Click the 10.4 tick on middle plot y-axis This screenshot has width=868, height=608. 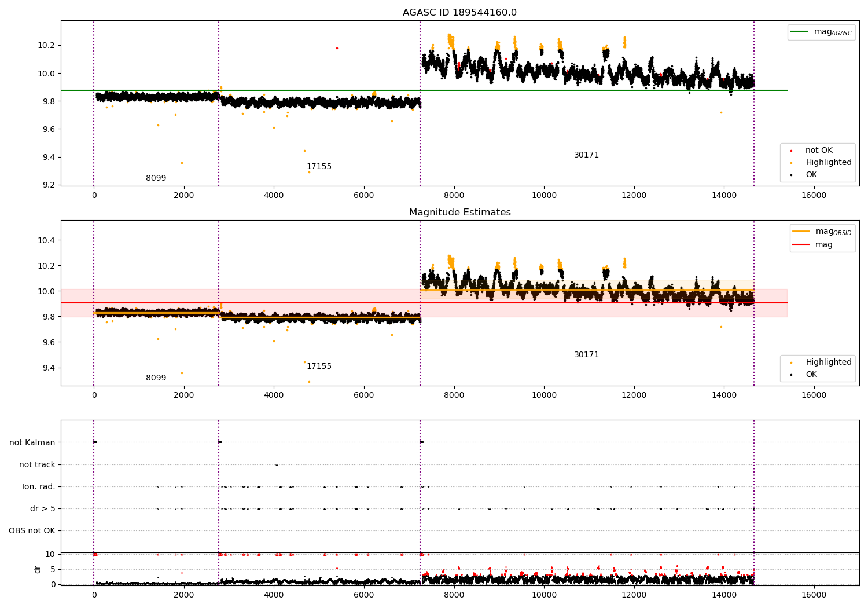coord(46,240)
